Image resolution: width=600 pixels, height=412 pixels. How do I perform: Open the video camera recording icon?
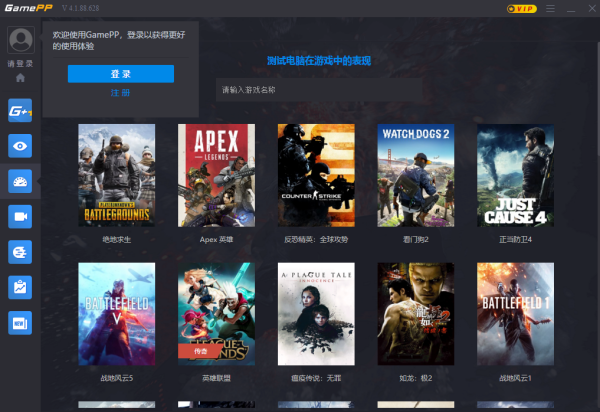[20, 217]
